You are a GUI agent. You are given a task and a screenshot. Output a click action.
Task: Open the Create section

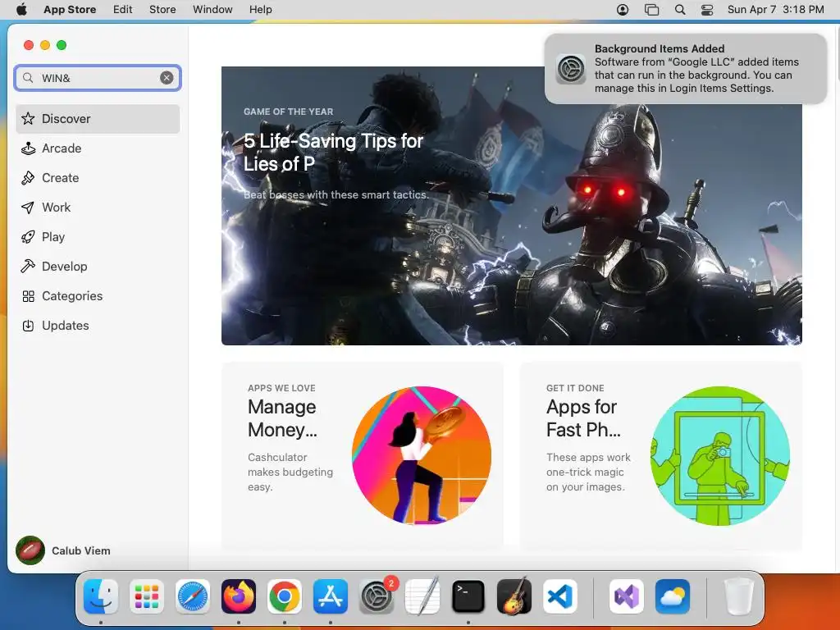tap(98, 178)
